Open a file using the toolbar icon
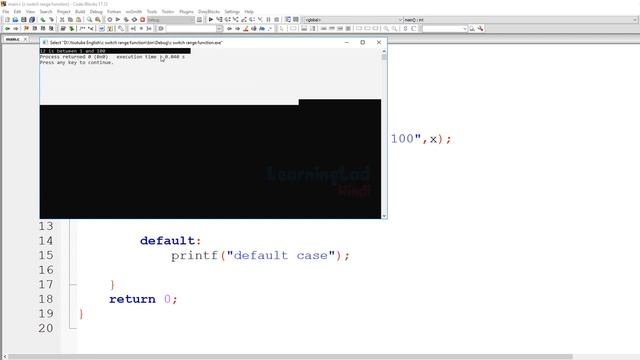The image size is (640, 360). 15,20
